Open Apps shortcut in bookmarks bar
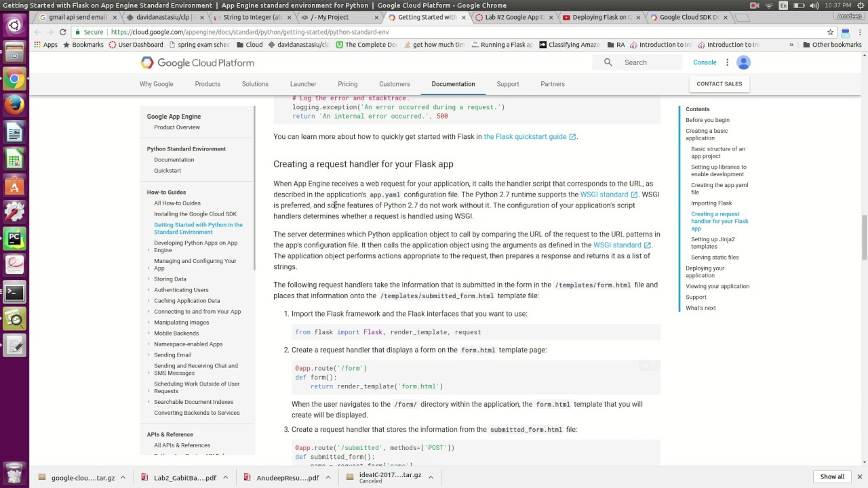 (x=45, y=45)
